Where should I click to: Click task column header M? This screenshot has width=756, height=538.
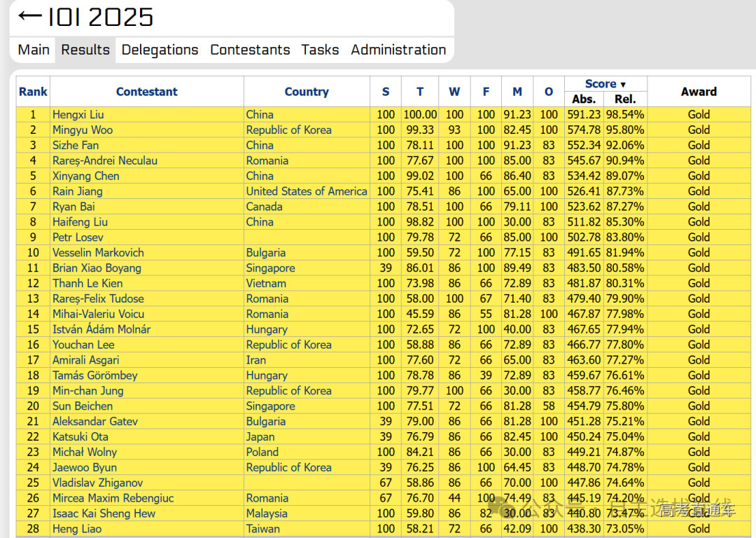[x=517, y=92]
